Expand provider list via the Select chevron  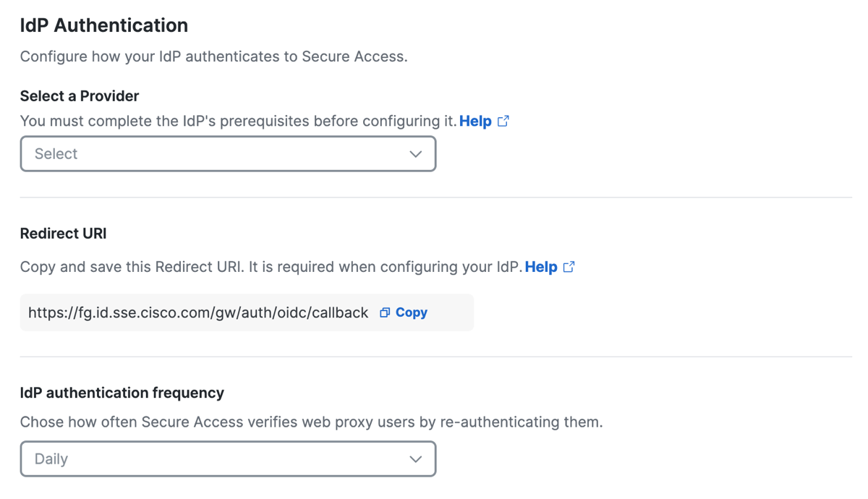(x=415, y=154)
